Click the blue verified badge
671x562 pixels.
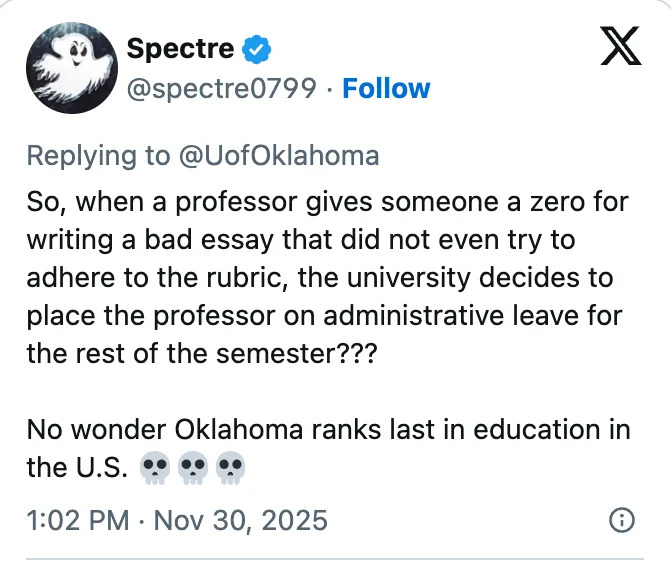257,48
